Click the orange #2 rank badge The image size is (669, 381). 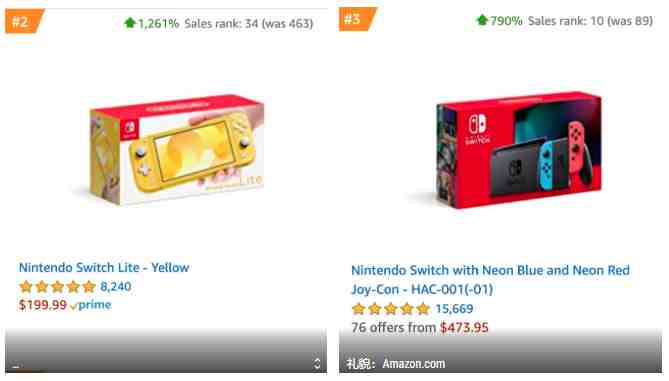click(x=24, y=21)
